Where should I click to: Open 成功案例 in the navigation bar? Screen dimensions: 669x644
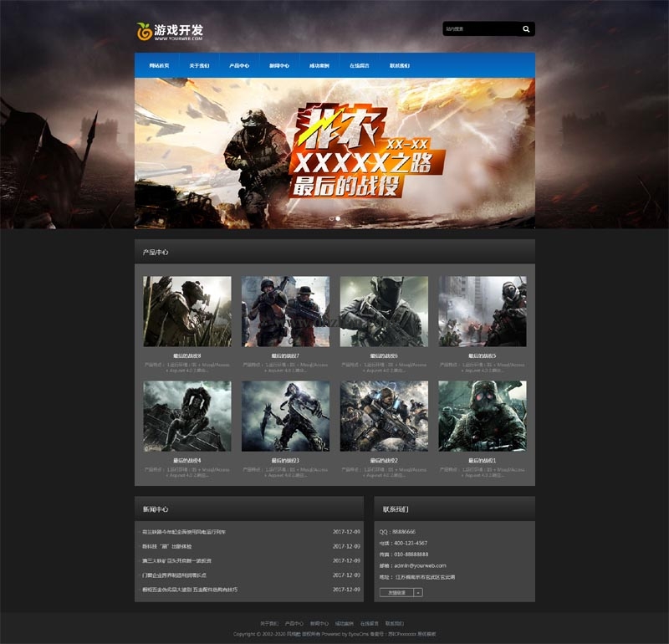point(319,65)
